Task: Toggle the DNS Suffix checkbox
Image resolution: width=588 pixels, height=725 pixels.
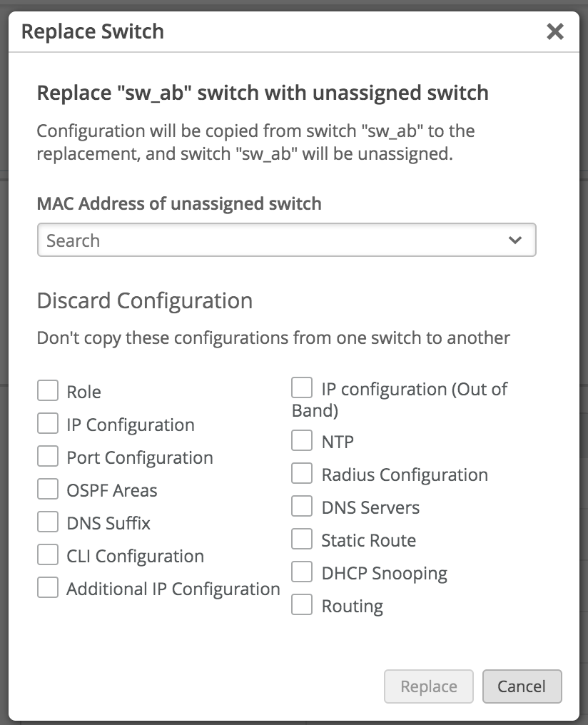Action: click(48, 522)
